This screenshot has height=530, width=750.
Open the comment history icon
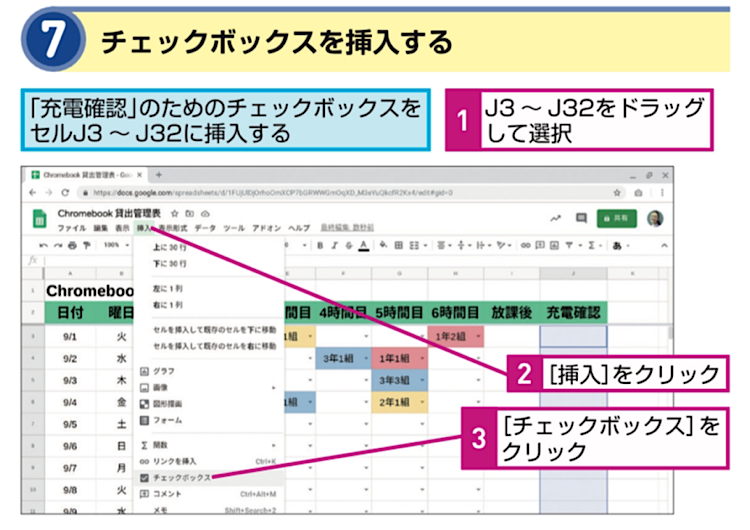click(x=581, y=219)
